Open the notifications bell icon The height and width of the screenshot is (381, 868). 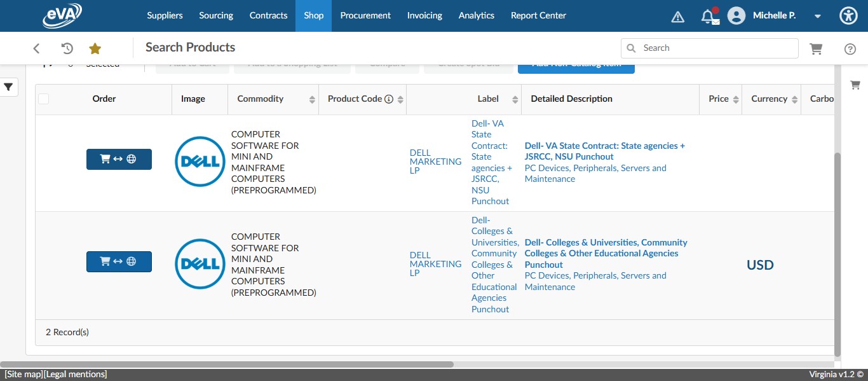coord(710,15)
